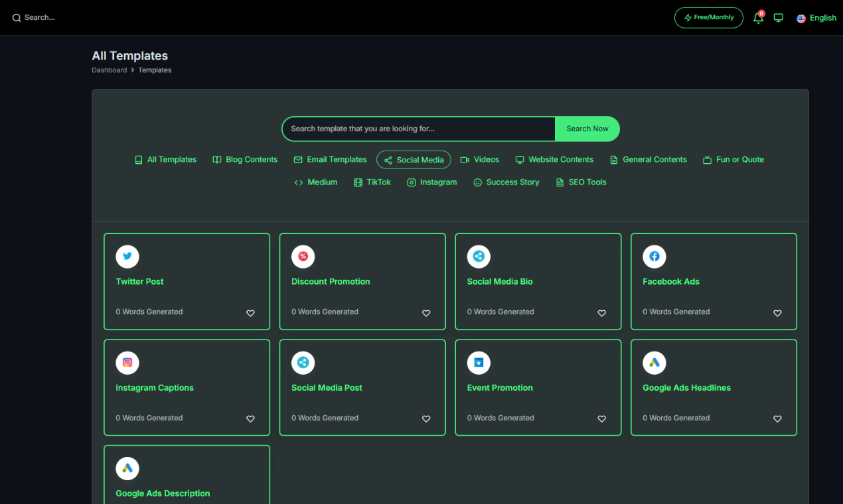Screen dimensions: 843x504
Task: Click the search magnifier icon in header
Action: (x=17, y=18)
